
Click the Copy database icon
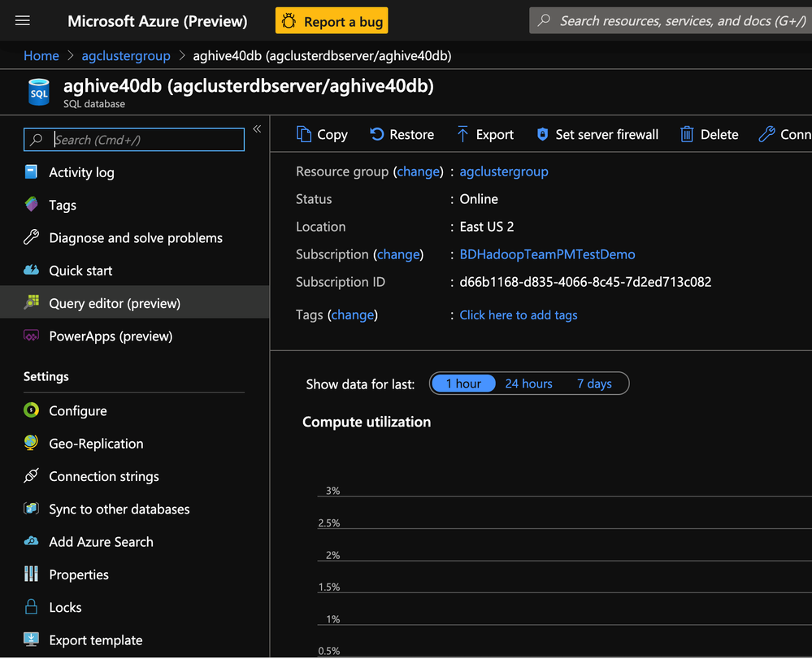tap(304, 134)
